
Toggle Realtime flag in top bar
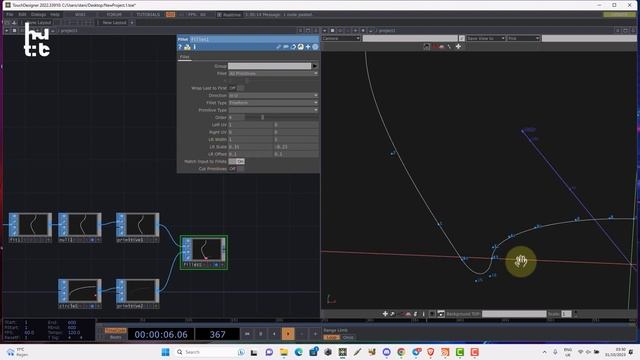pos(229,15)
